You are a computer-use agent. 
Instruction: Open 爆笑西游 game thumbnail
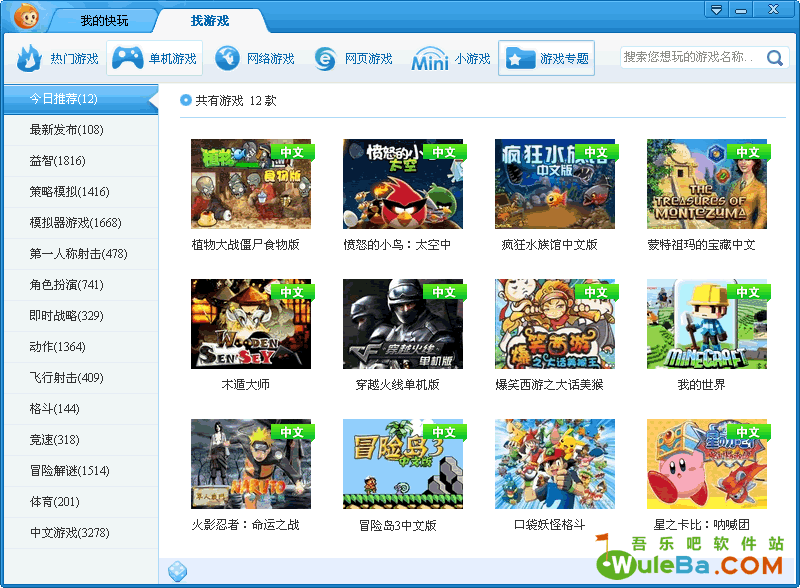tap(555, 324)
